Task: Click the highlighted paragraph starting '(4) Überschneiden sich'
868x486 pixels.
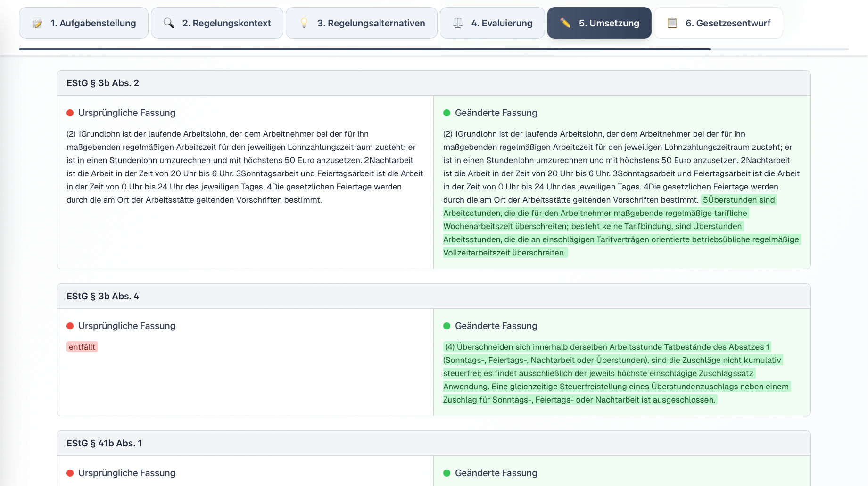Action: point(617,373)
